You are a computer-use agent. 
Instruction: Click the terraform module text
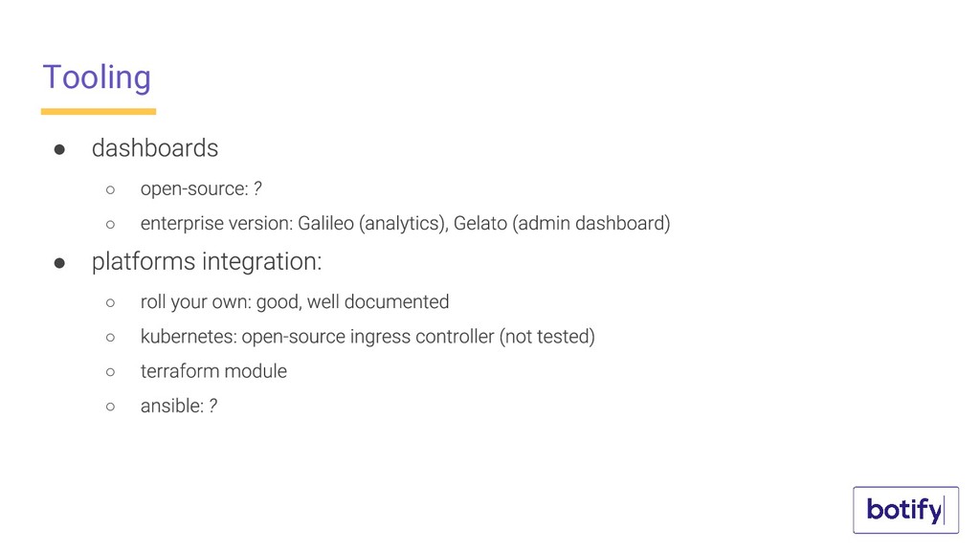point(213,371)
